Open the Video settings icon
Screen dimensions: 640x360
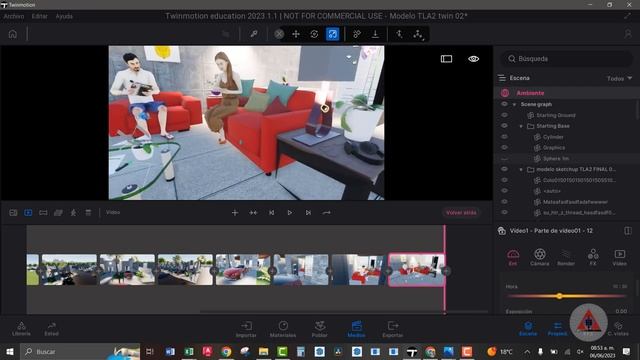620,258
